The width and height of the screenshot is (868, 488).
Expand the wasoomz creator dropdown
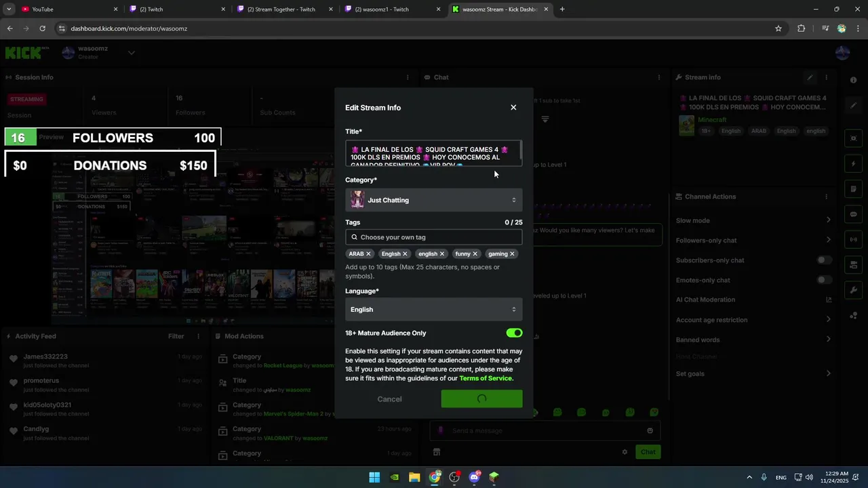click(132, 52)
